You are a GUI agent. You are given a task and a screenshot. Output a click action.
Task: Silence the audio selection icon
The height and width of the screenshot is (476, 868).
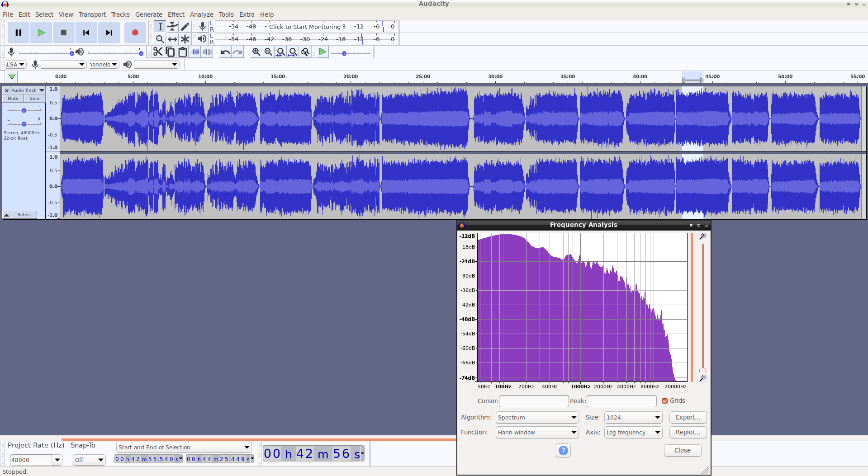208,52
